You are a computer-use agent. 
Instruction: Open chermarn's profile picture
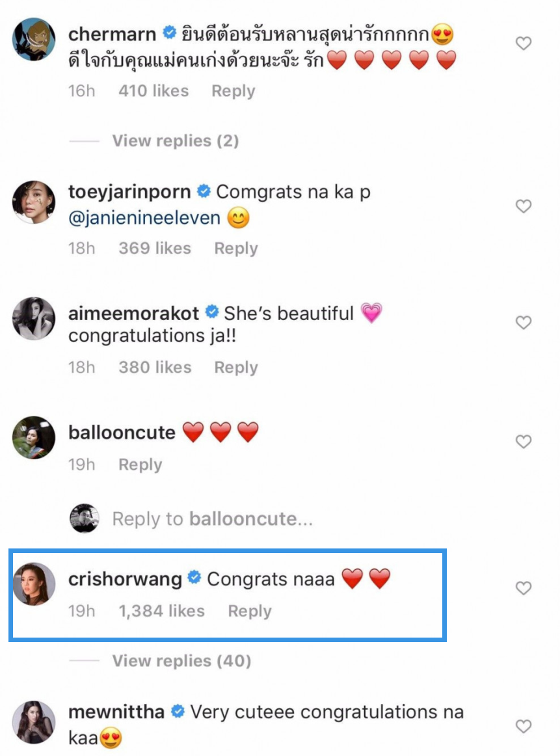tap(34, 39)
